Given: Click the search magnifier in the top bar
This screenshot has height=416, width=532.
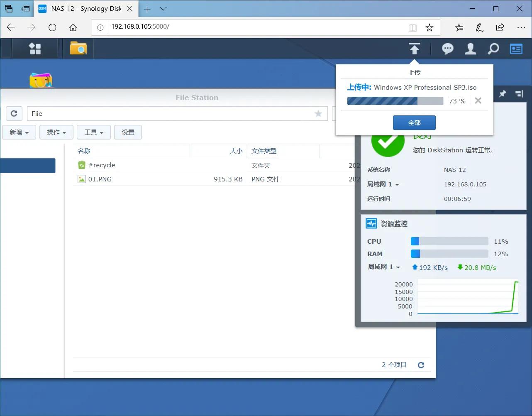Looking at the screenshot, I should [x=493, y=49].
